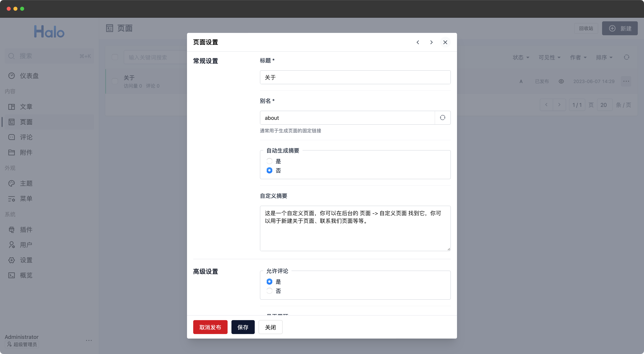Click the list refresh icon
This screenshot has height=354, width=644.
pyautogui.click(x=627, y=57)
